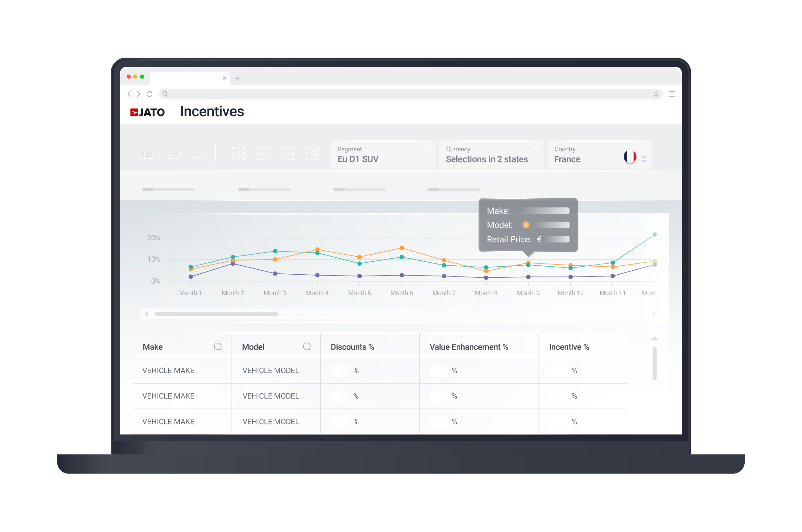Toggle the sidebar panel layout icon
Viewport: 802px width, 532px height.
147,154
